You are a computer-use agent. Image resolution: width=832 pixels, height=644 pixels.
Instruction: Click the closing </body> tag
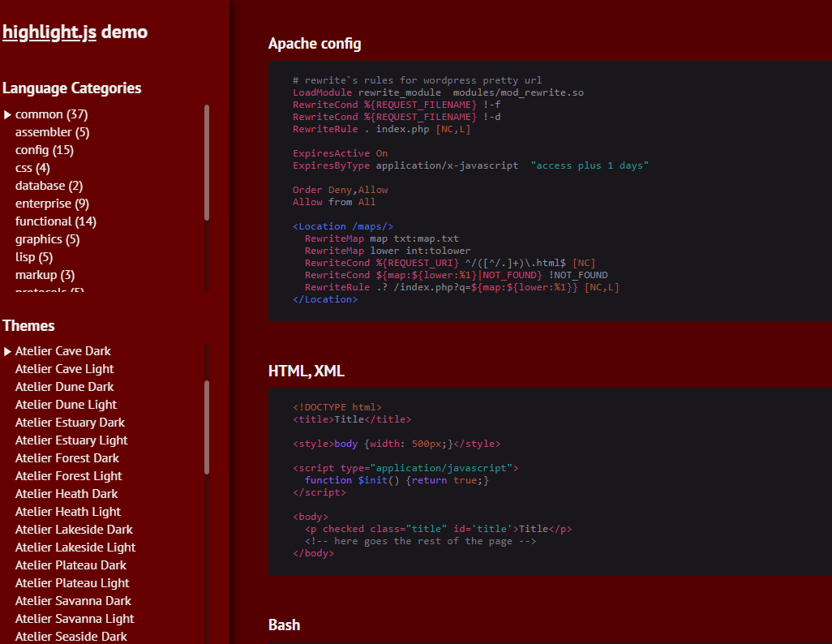314,554
